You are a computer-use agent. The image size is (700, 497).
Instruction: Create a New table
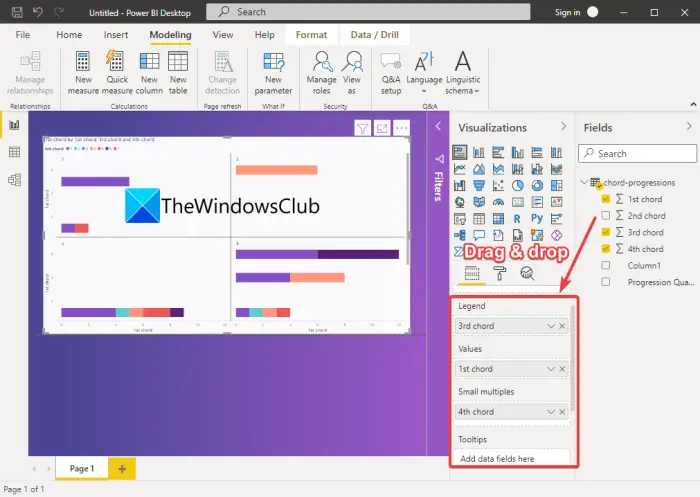click(x=178, y=73)
